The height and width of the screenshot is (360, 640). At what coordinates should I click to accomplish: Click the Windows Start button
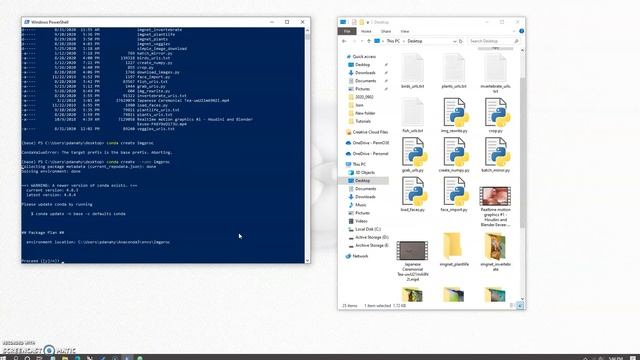click(3, 358)
